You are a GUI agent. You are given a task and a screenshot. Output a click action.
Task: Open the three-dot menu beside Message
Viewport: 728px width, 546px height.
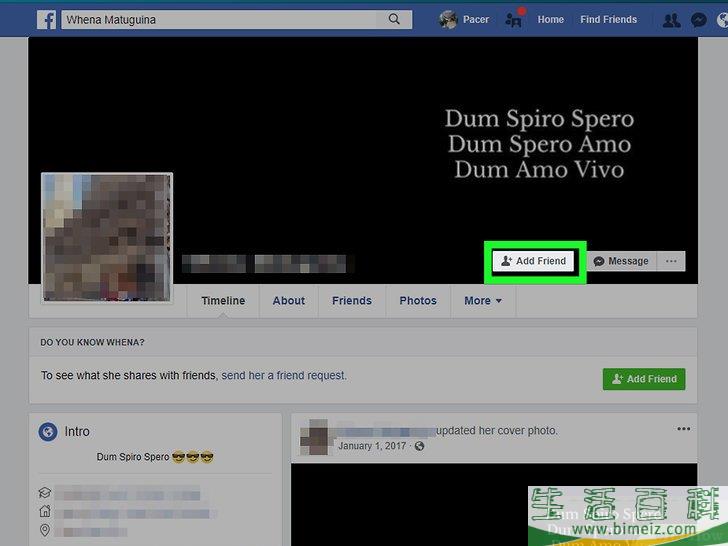pos(671,261)
